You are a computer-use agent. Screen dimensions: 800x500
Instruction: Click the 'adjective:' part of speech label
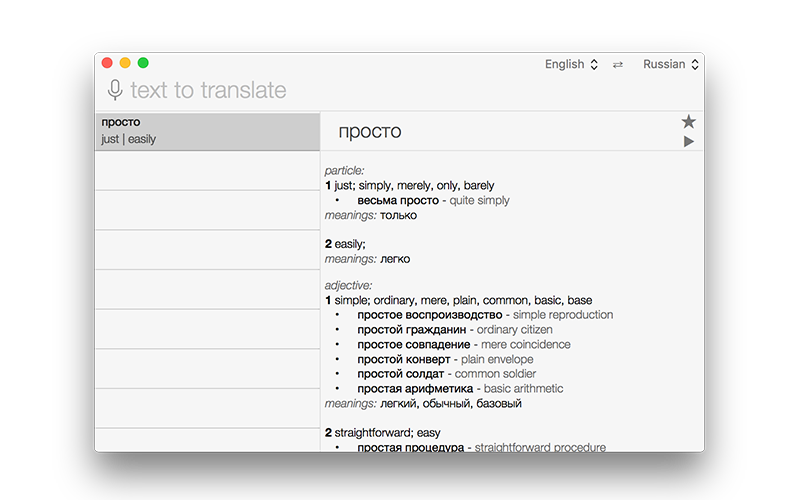[x=348, y=285]
